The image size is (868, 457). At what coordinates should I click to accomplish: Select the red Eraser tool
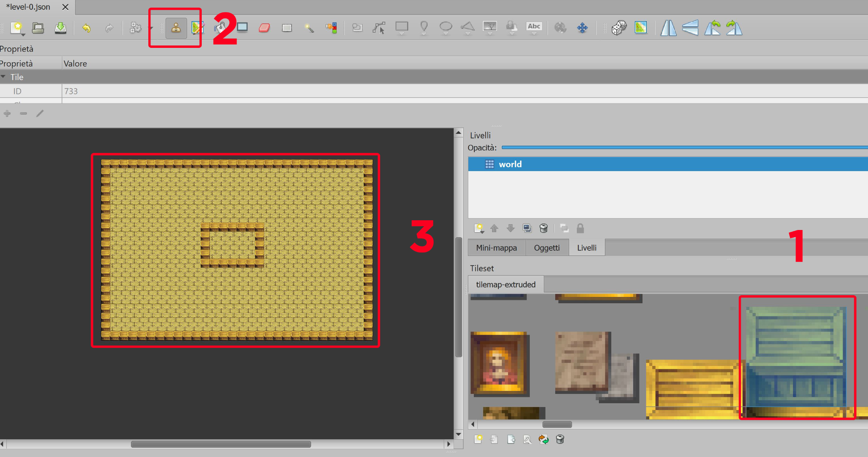(264, 28)
